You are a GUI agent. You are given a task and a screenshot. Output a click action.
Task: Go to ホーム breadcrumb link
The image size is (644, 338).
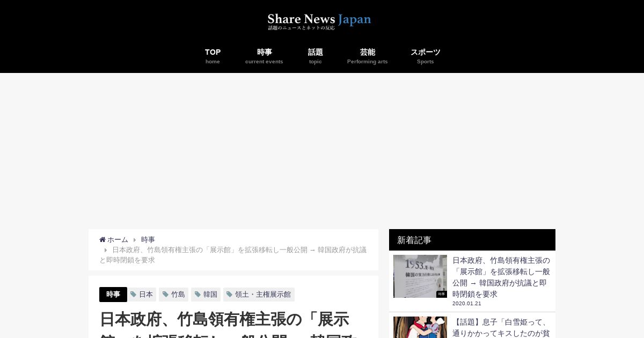pyautogui.click(x=118, y=240)
